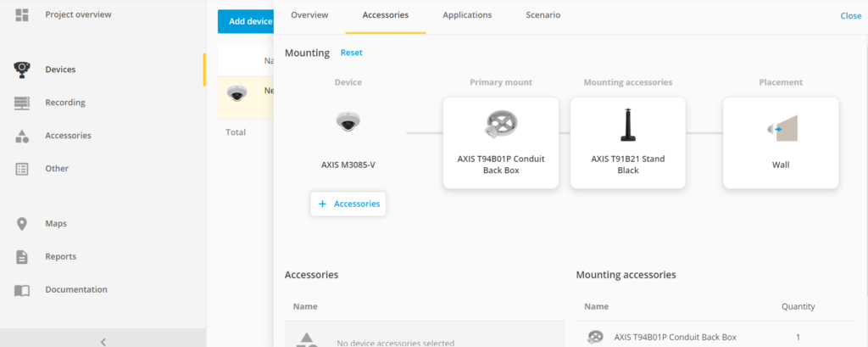Click the dome camera thumbnail in device list

point(237,93)
